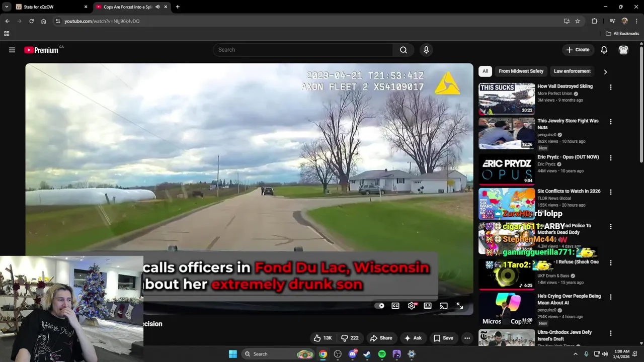Open the YouTube hamburger guide menu

pyautogui.click(x=12, y=50)
